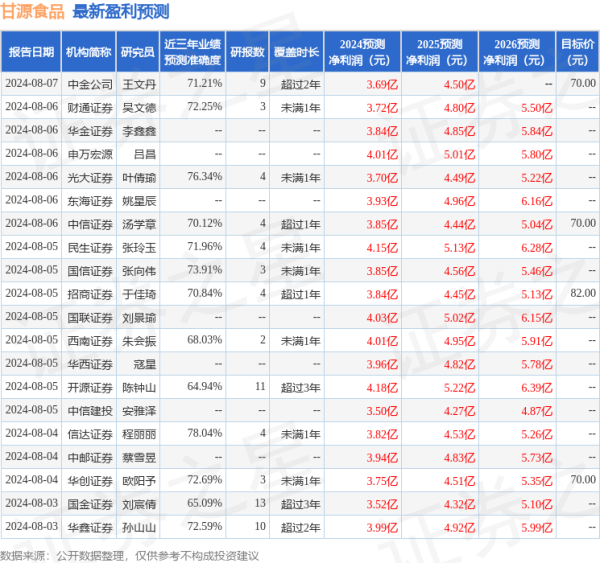The image size is (600, 563).
Task: Click the 数据来源 disclaimer footer text
Action: pyautogui.click(x=129, y=556)
